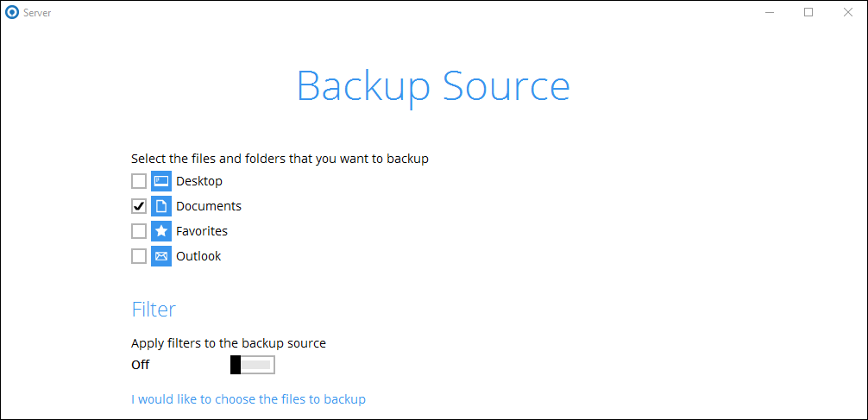Click the Documents file icon
The image size is (868, 420).
pos(161,206)
